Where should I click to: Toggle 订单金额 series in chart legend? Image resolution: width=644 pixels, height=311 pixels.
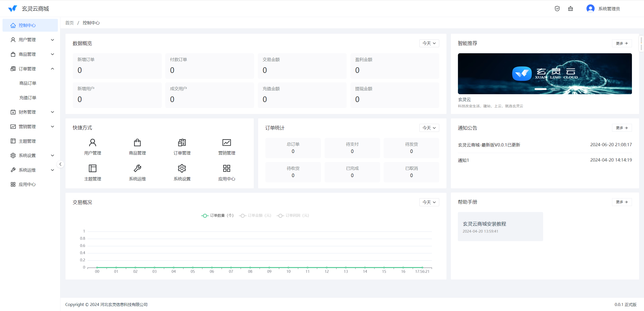click(x=255, y=216)
